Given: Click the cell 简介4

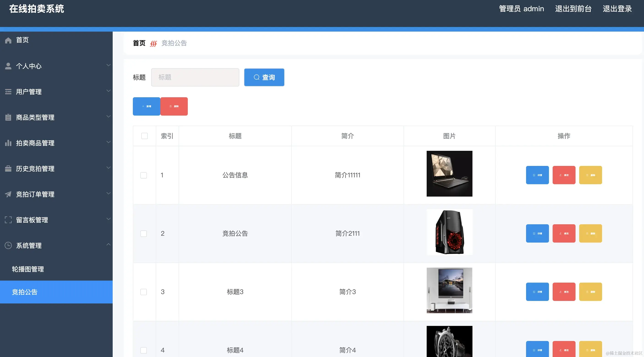Looking at the screenshot, I should (x=347, y=350).
